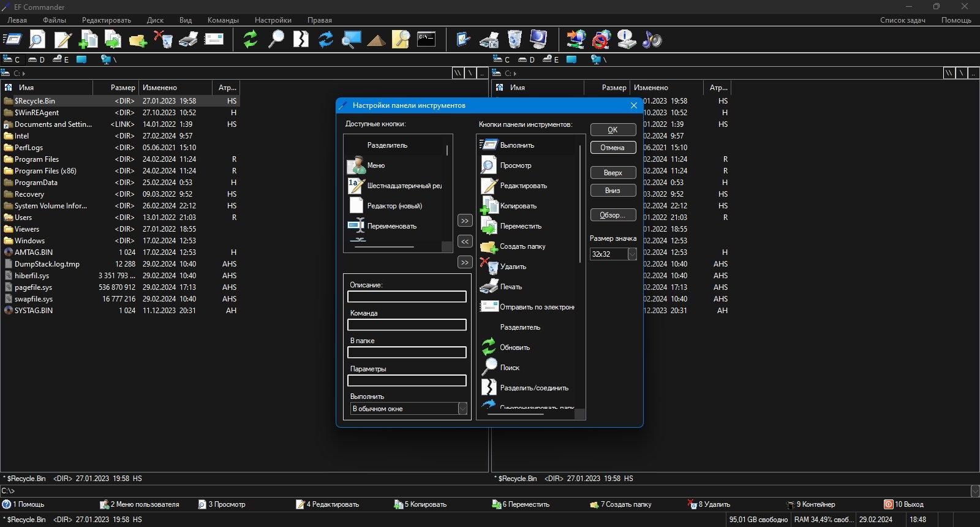Viewport: 980px width, 527px height.
Task: Click the View magnifier icon in main toolbar
Action: [37, 40]
